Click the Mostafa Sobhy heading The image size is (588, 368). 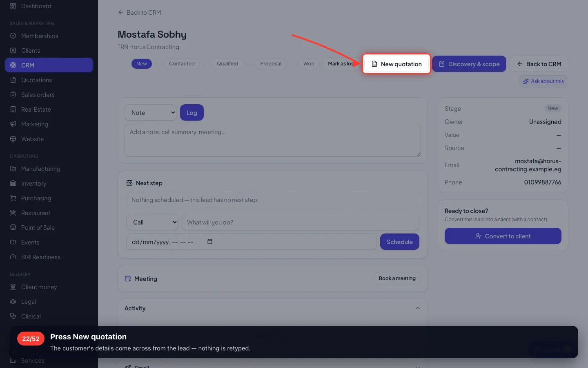point(152,34)
